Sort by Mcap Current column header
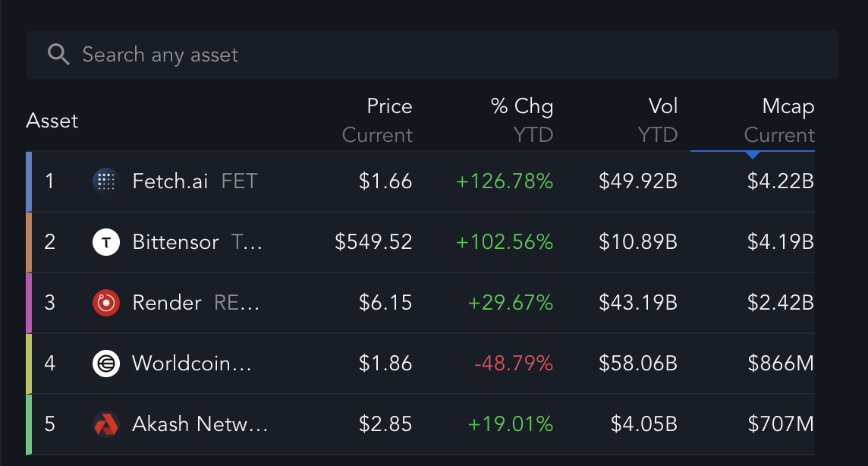 click(779, 120)
